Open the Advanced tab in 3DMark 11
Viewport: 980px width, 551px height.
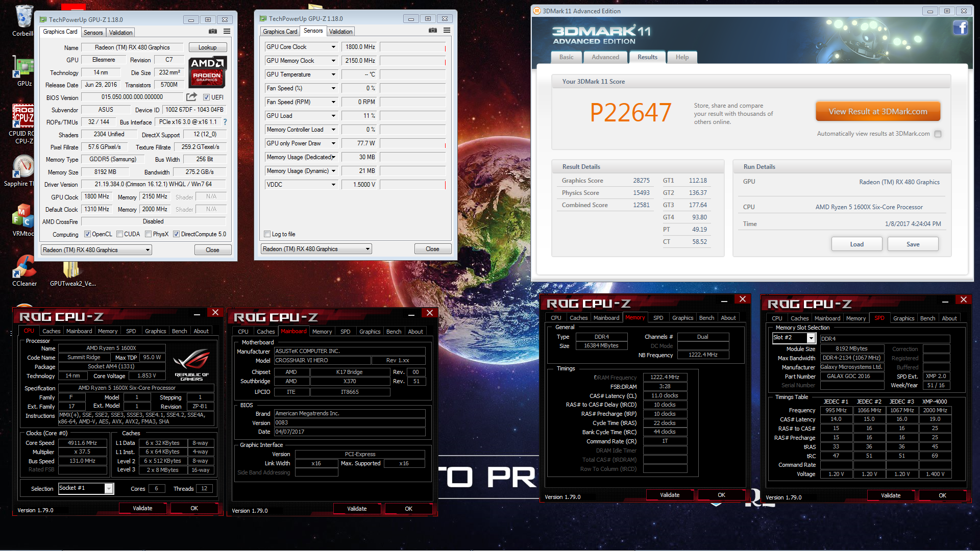tap(605, 57)
